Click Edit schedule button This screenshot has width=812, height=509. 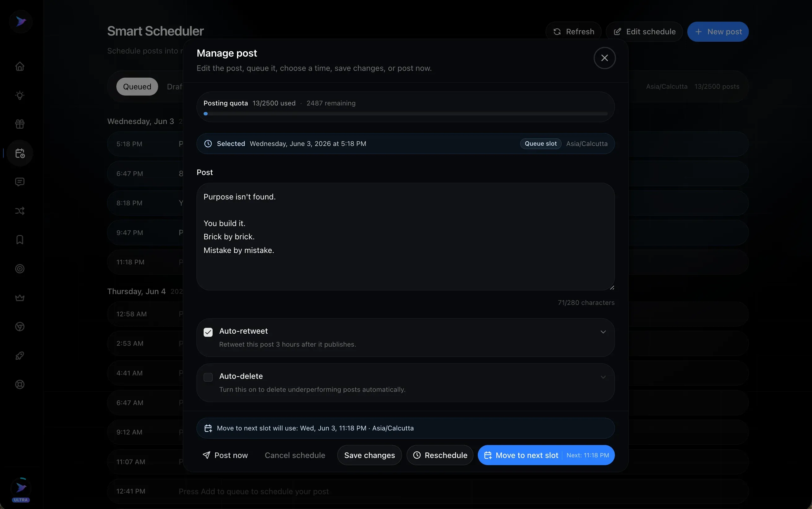644,32
